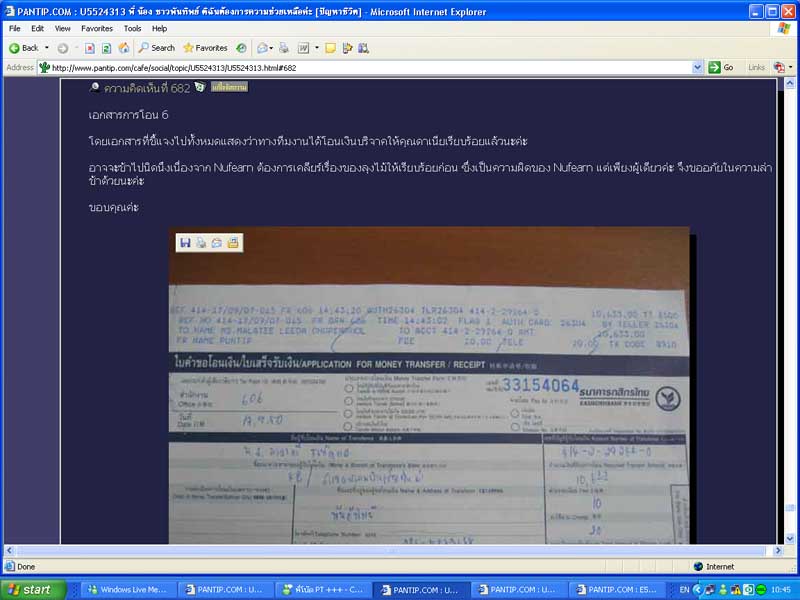Click the vertical scrollbar down arrow
This screenshot has width=800, height=600.
click(790, 538)
